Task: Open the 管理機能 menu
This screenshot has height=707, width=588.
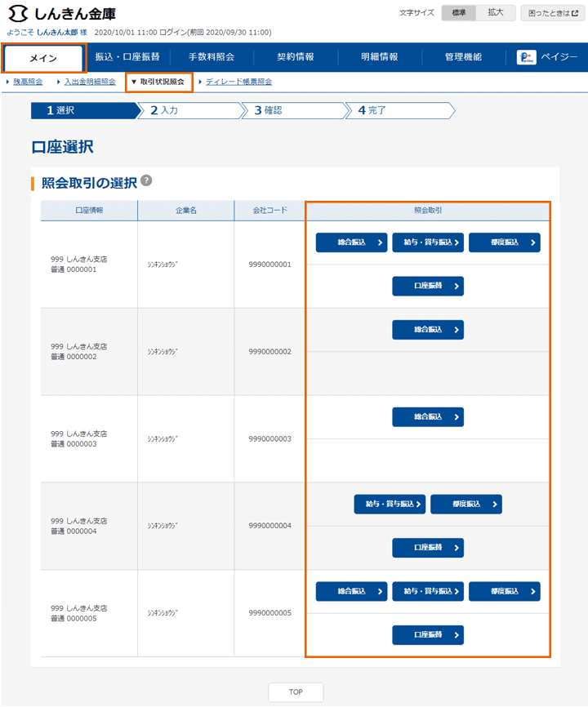Action: click(x=463, y=57)
